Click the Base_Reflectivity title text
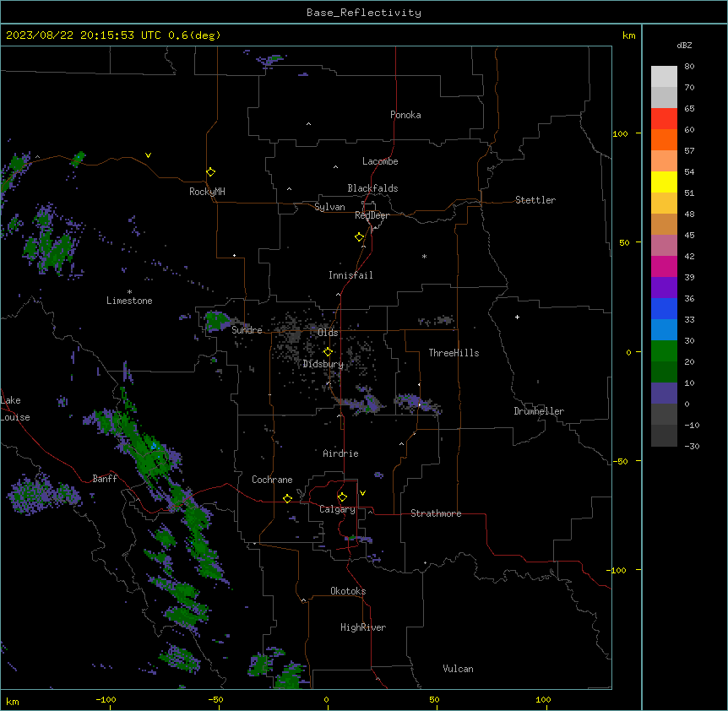 click(364, 13)
